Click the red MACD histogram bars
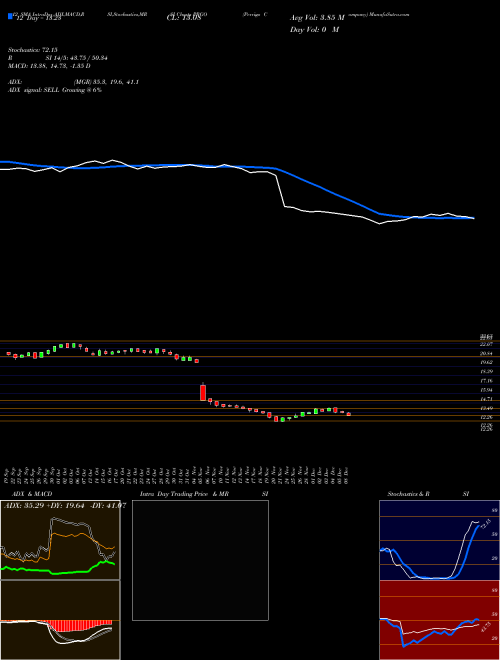 click(x=78, y=625)
